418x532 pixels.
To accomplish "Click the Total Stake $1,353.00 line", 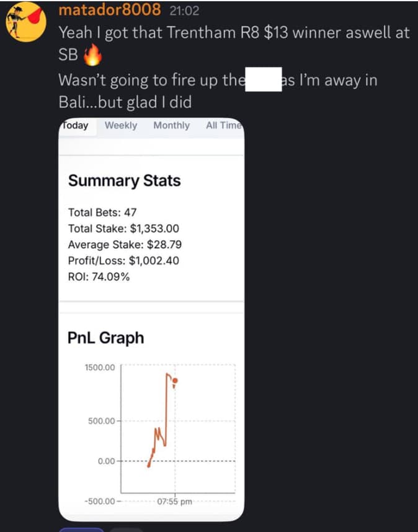I will coord(123,228).
